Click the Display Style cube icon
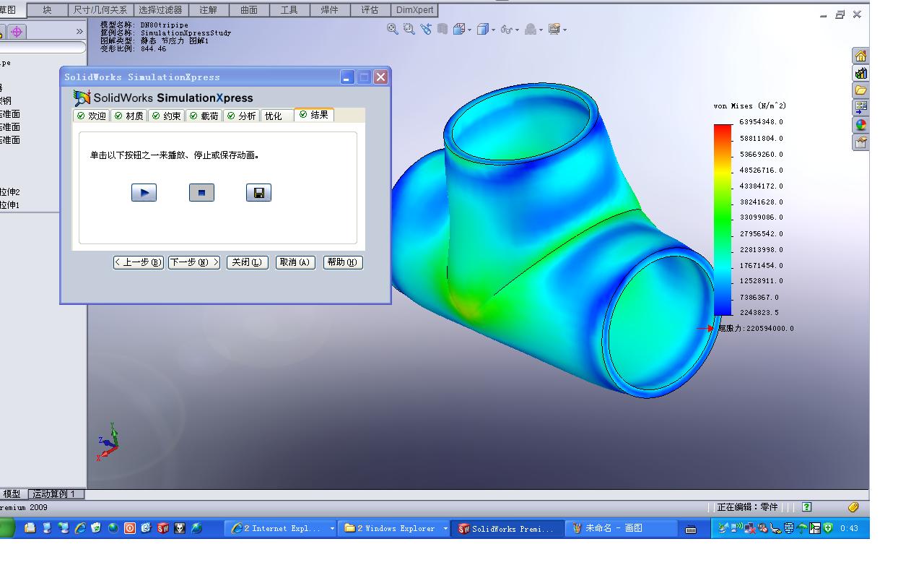 click(x=482, y=30)
